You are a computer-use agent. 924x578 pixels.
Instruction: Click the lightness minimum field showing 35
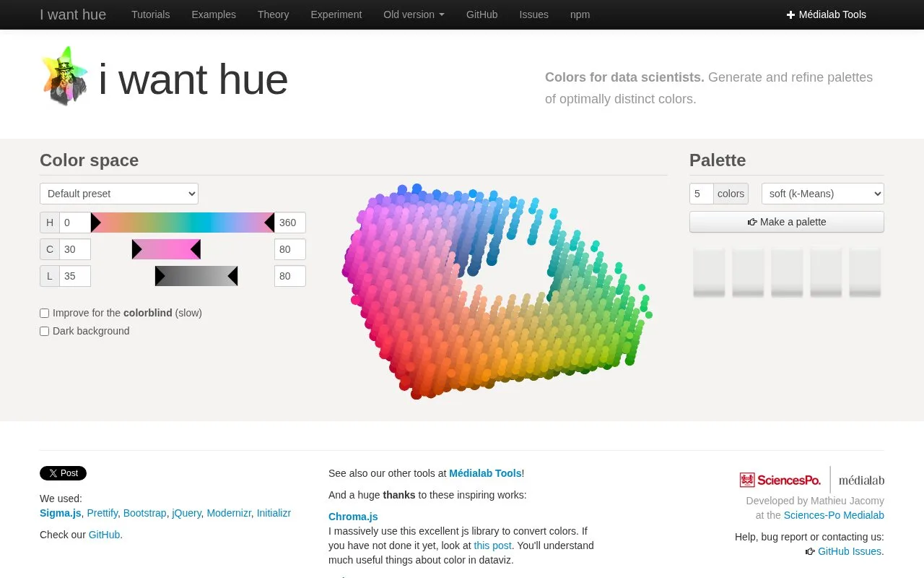[75, 276]
